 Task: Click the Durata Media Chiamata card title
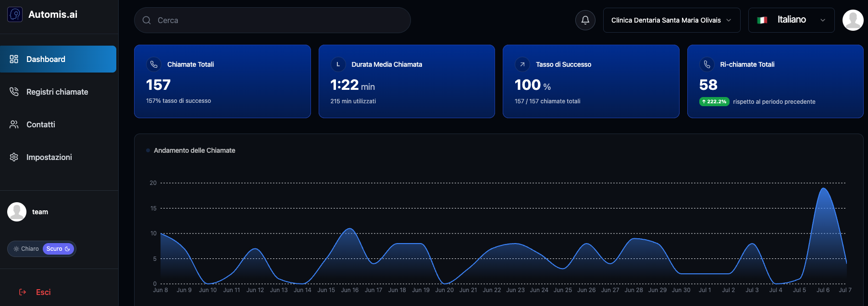[x=387, y=64]
